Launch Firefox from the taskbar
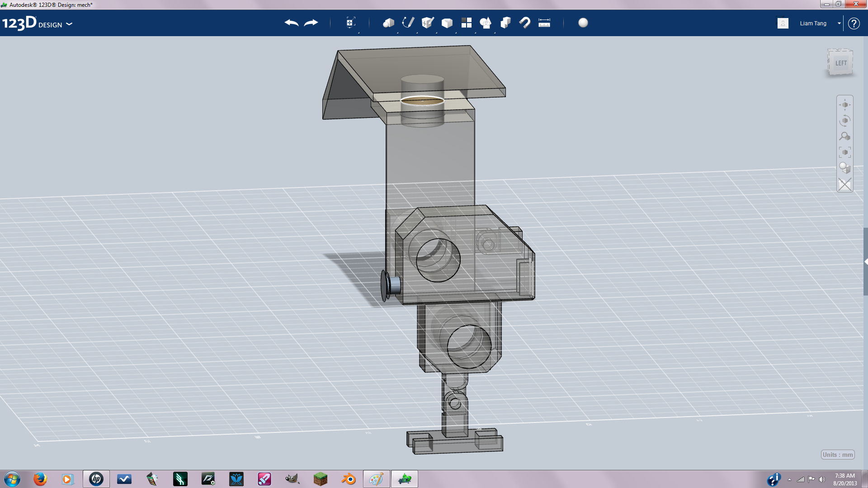This screenshot has height=488, width=868. [x=40, y=479]
